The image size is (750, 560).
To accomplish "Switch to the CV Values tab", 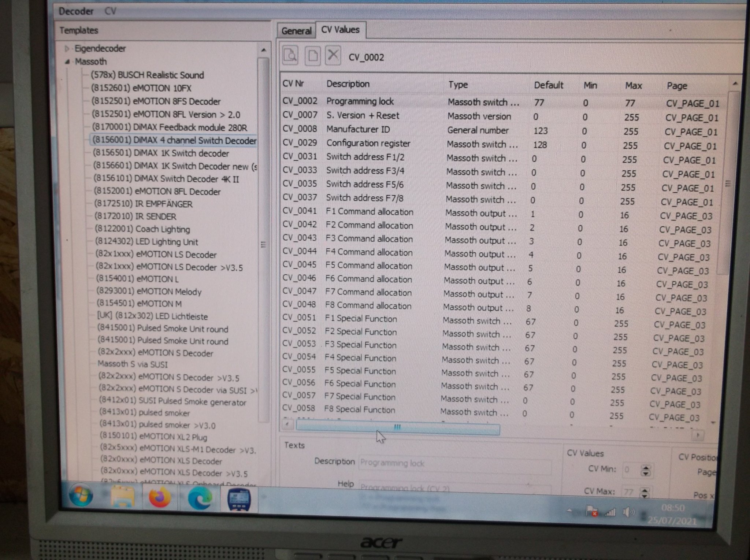I will click(341, 30).
